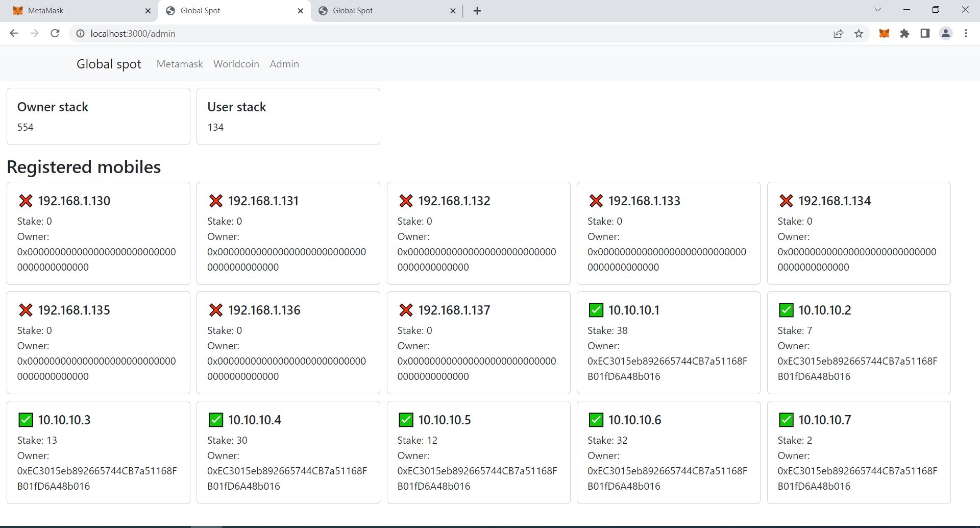The image size is (980, 528).
Task: Open the Chrome profile avatar icon
Action: (x=945, y=33)
